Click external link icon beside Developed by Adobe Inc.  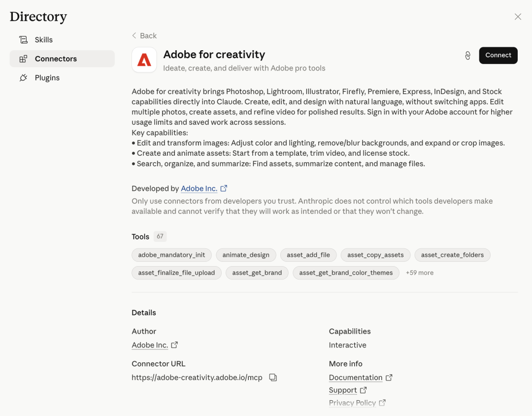[224, 188]
